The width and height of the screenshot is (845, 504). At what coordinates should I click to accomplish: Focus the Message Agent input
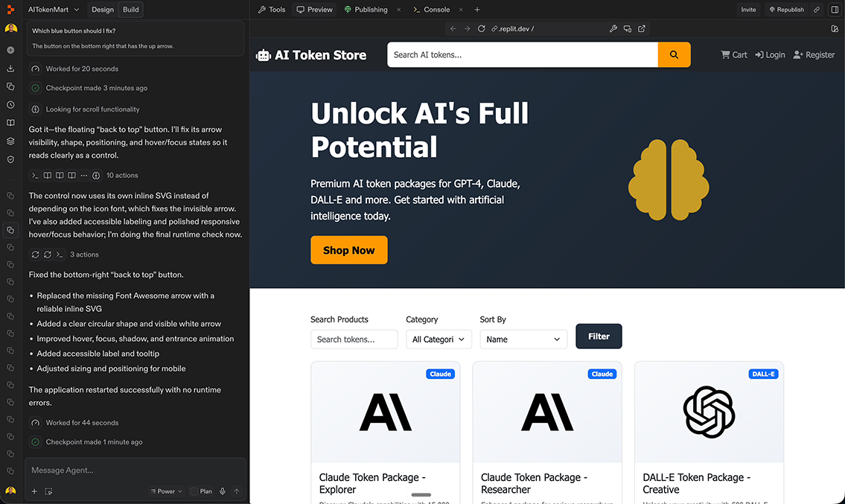pyautogui.click(x=135, y=470)
